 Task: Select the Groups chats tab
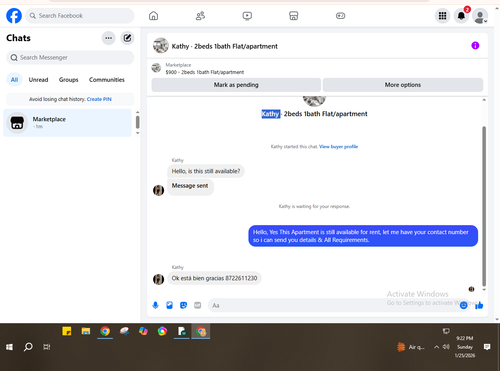[x=68, y=80]
